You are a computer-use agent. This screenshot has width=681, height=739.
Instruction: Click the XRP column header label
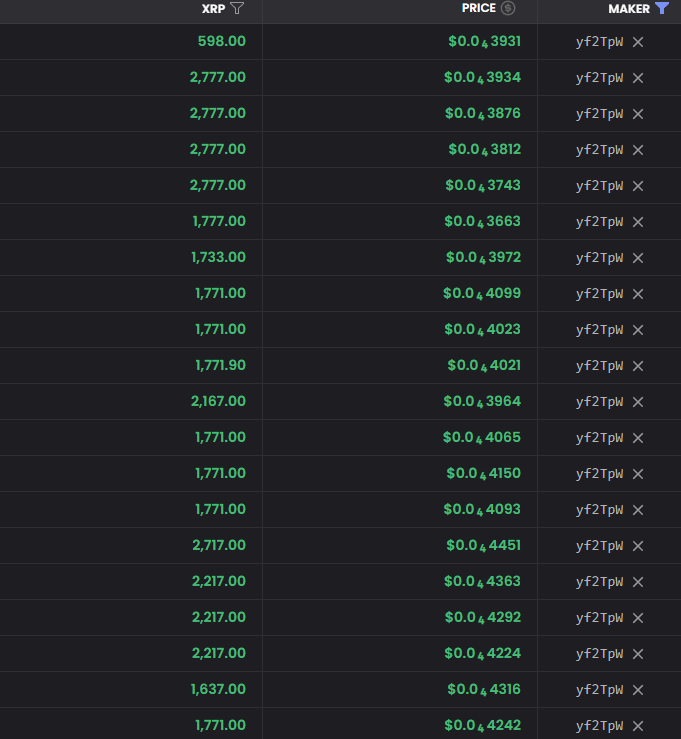coord(213,8)
